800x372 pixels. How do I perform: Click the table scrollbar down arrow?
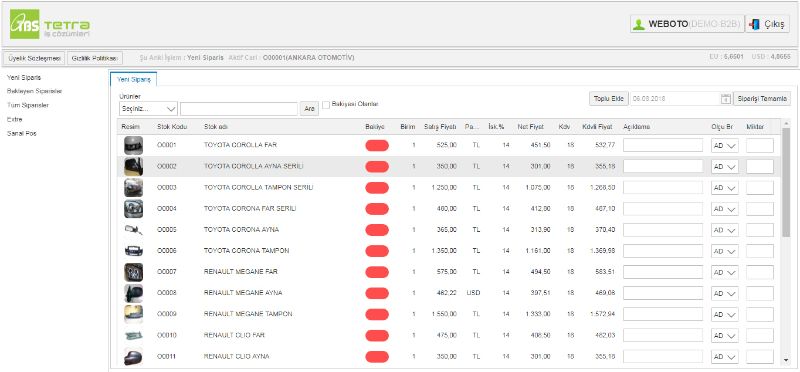point(786,360)
